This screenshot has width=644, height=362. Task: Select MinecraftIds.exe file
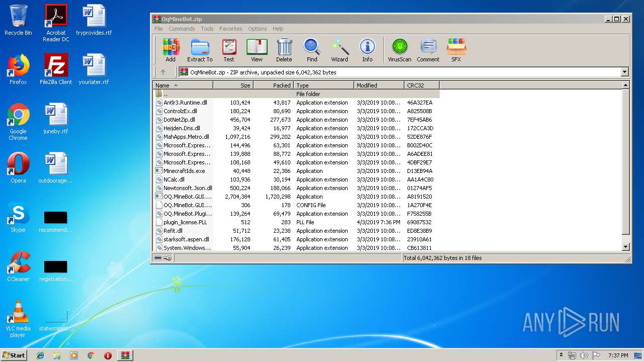pos(296,171)
